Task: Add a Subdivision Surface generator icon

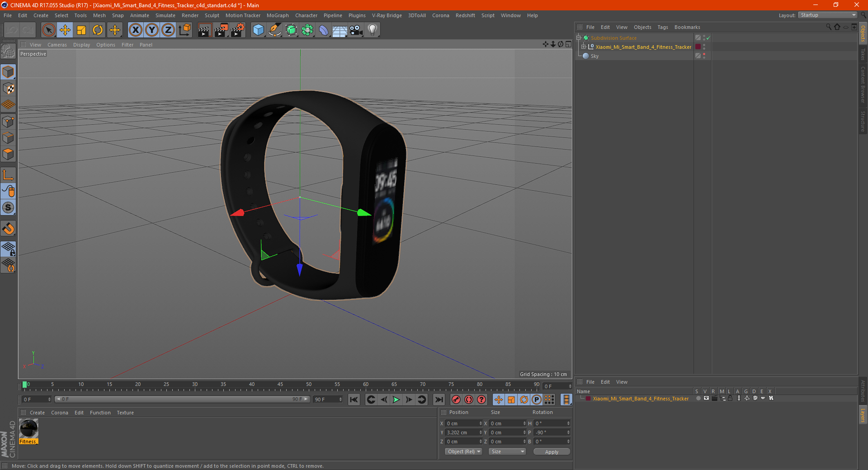Action: 291,30
